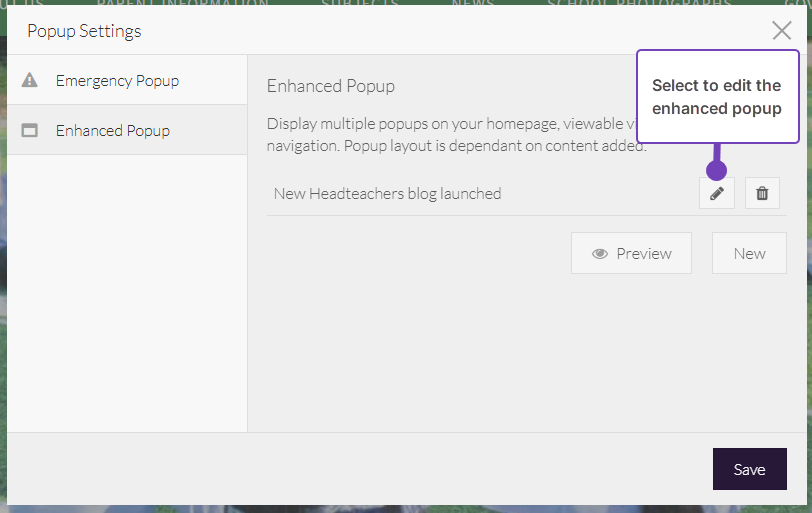Viewport: 812px width, 513px height.
Task: Click the window icon beside Enhanced Popup
Action: [30, 130]
